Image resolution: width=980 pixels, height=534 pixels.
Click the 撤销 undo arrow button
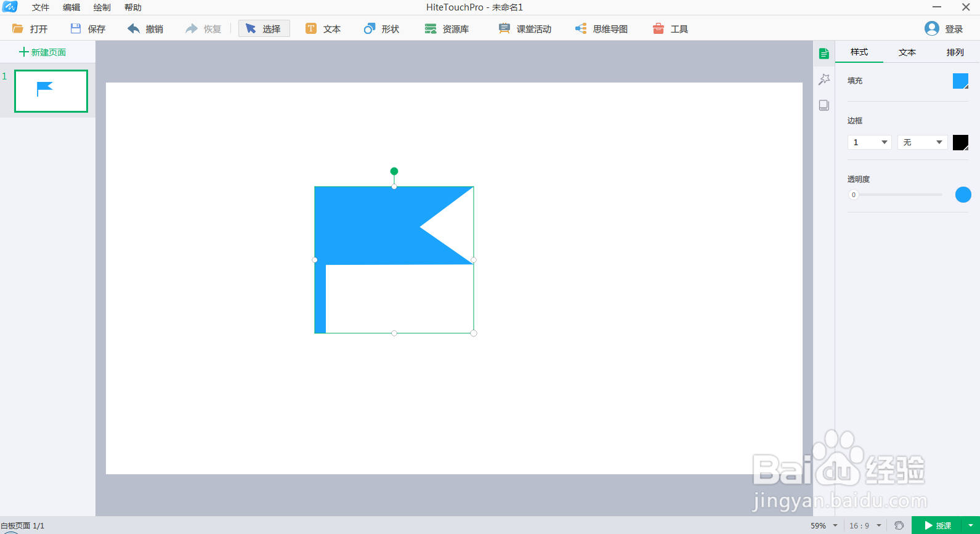pos(145,29)
